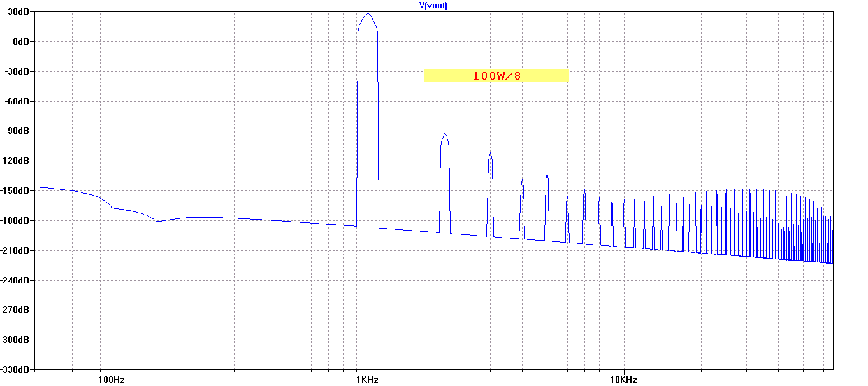Image resolution: width=868 pixels, height=386 pixels.
Task: Click the second harmonic peak near -90dB
Action: coord(445,134)
